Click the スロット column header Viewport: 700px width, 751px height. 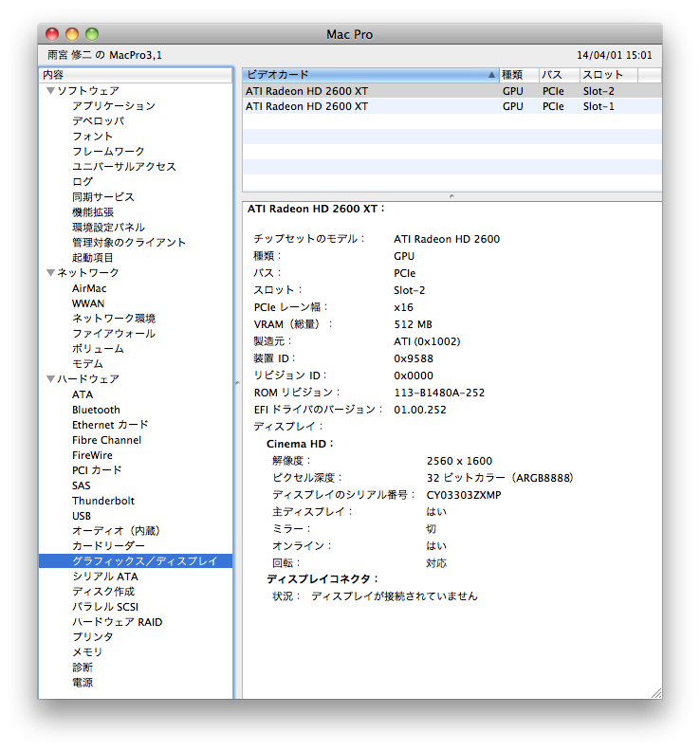click(609, 75)
